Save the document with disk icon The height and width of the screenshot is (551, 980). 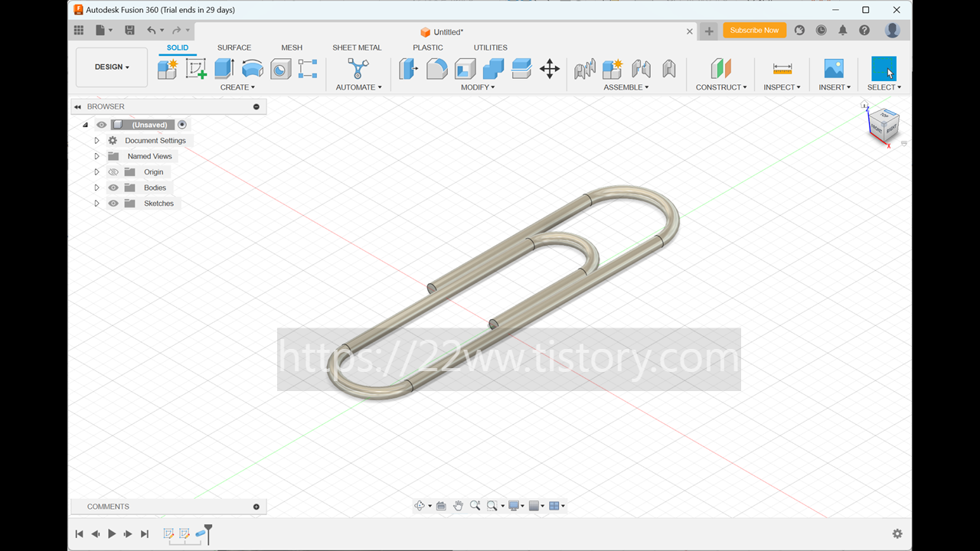[x=129, y=31]
